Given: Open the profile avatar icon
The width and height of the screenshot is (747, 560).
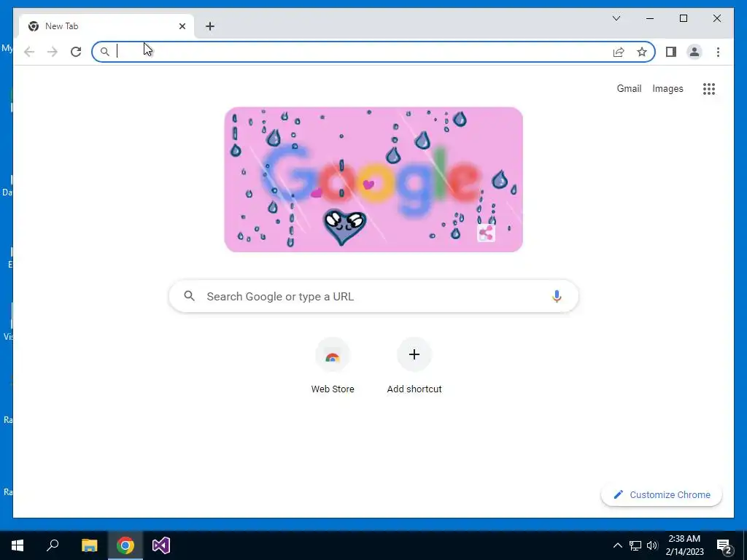Looking at the screenshot, I should click(694, 52).
